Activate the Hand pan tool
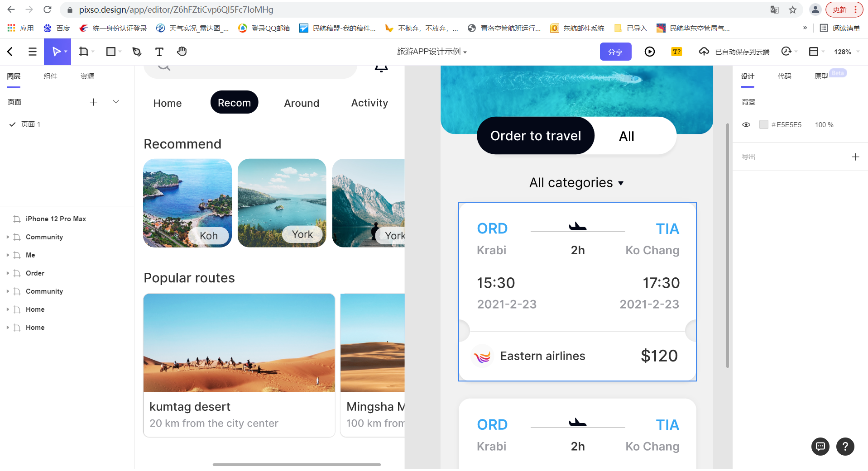Viewport: 868px width, 471px height. 182,52
